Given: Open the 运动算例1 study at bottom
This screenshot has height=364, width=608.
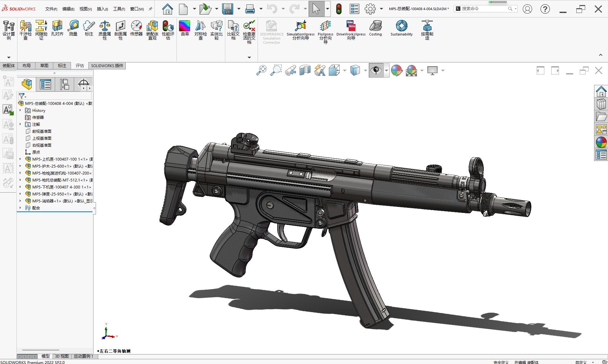Looking at the screenshot, I should pyautogui.click(x=83, y=356).
